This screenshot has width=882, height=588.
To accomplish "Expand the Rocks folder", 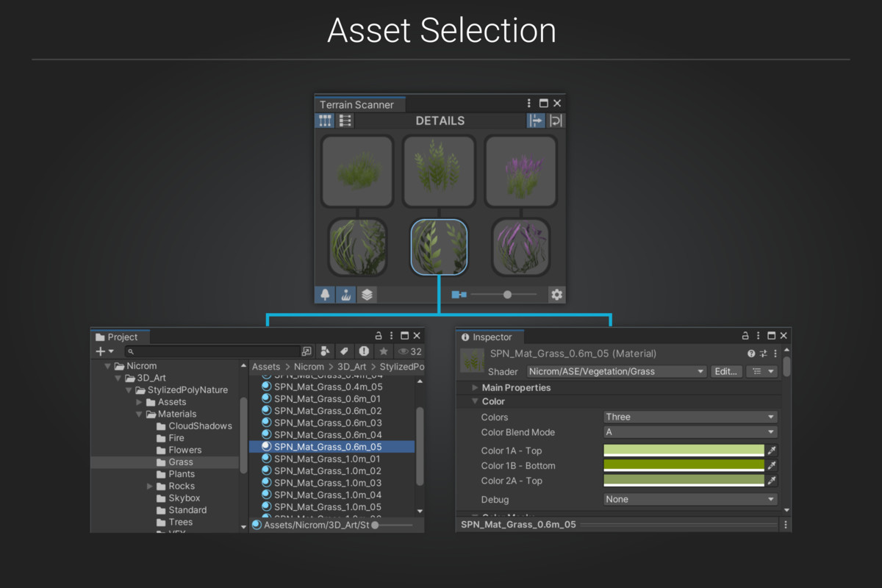I will tap(150, 486).
